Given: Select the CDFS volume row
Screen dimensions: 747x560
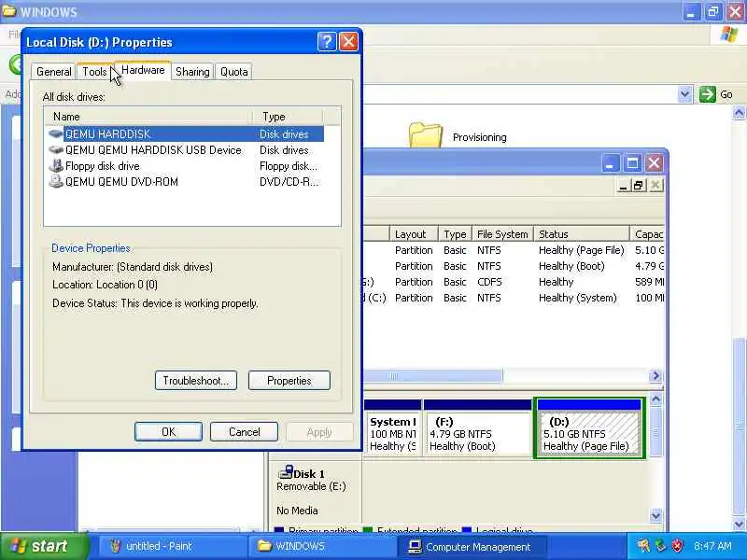Looking at the screenshot, I should click(x=514, y=282).
